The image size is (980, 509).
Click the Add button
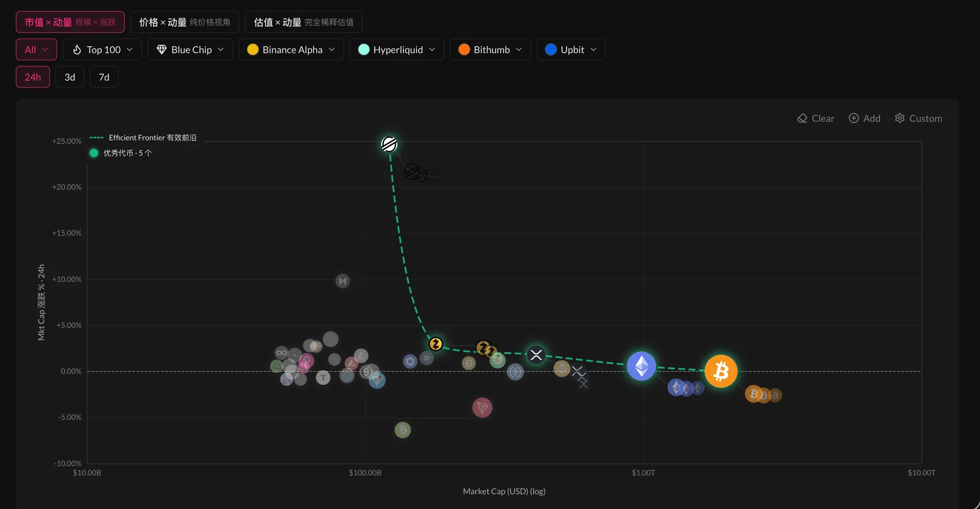[865, 118]
